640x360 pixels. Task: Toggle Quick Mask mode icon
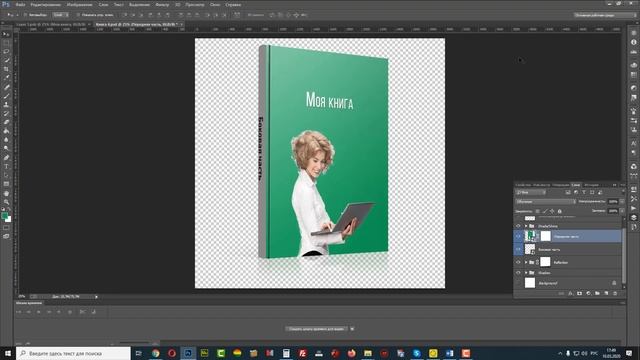[6, 228]
